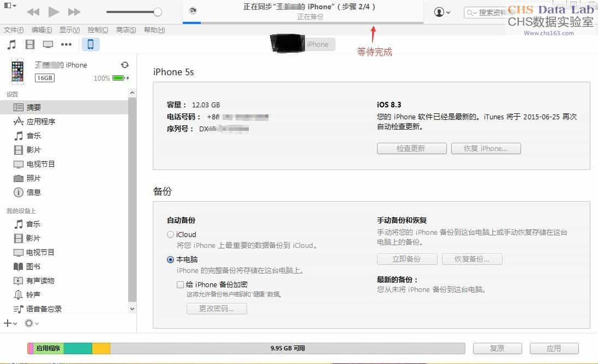Image resolution: width=598 pixels, height=364 pixels.
Task: Click sidebar scroll up arrow
Action: click(x=133, y=93)
